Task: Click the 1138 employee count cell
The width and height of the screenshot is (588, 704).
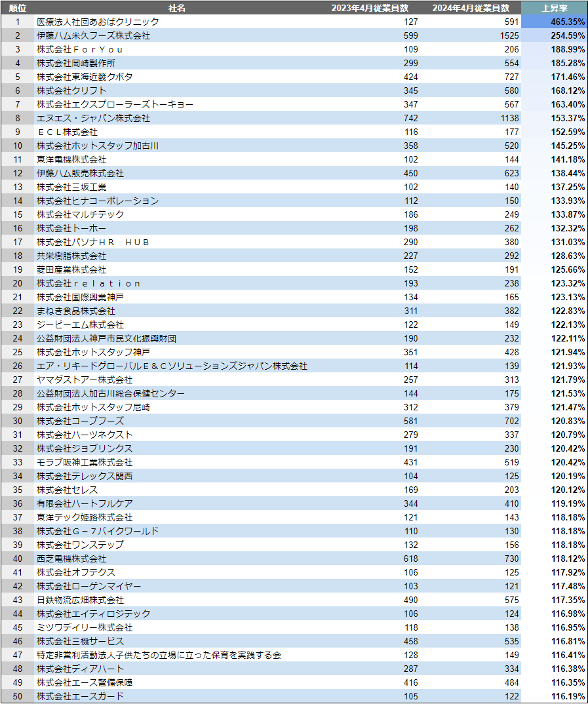Action: [x=510, y=118]
